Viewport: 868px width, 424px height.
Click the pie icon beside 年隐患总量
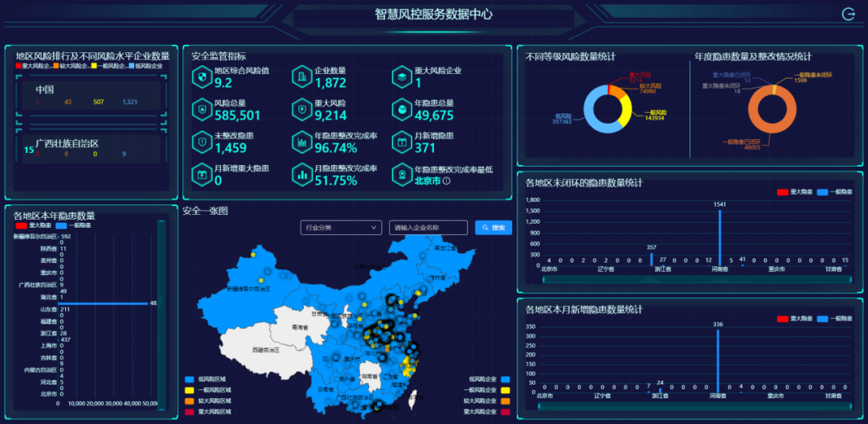click(x=401, y=109)
